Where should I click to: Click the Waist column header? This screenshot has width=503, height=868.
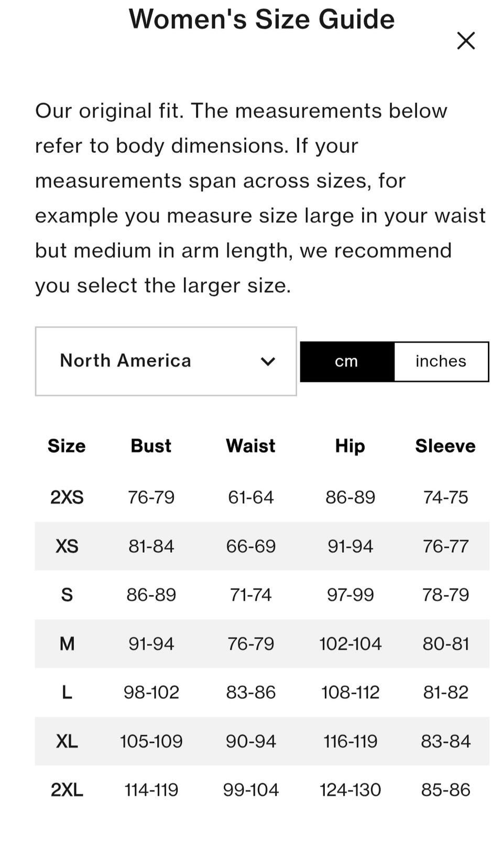250,446
